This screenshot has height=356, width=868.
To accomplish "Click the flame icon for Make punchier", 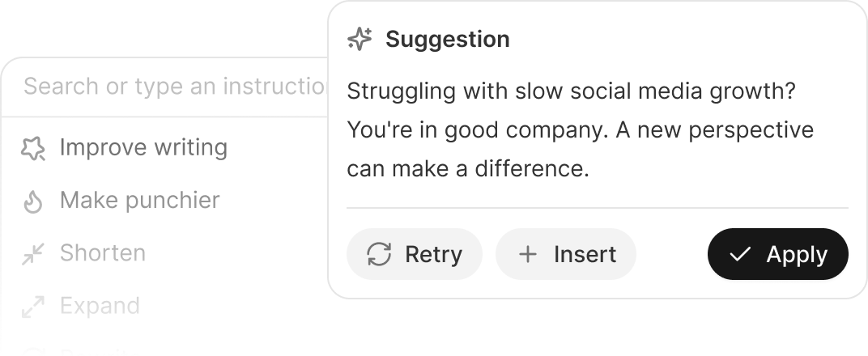I will click(32, 201).
